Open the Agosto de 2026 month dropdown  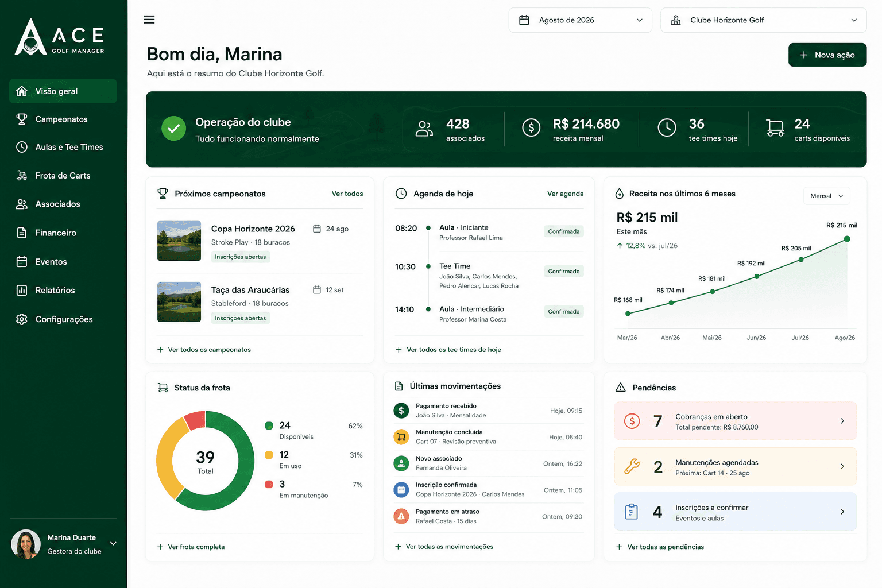(x=581, y=20)
